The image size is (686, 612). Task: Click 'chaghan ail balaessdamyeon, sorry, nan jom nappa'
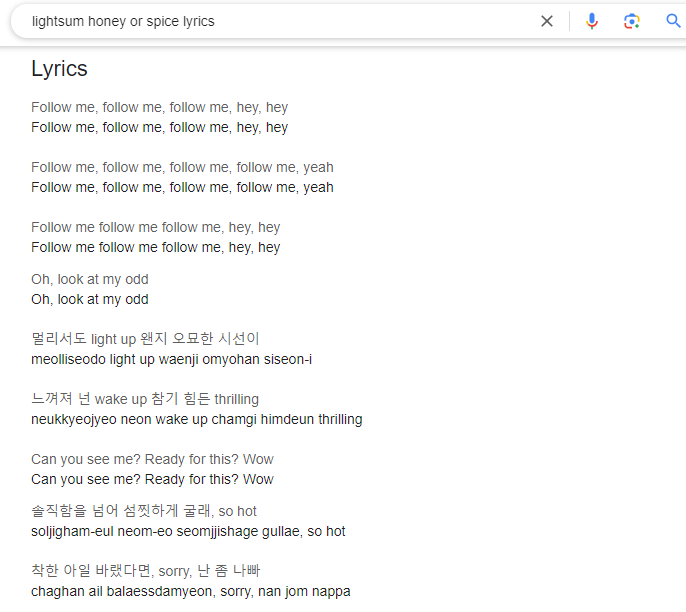tap(191, 591)
